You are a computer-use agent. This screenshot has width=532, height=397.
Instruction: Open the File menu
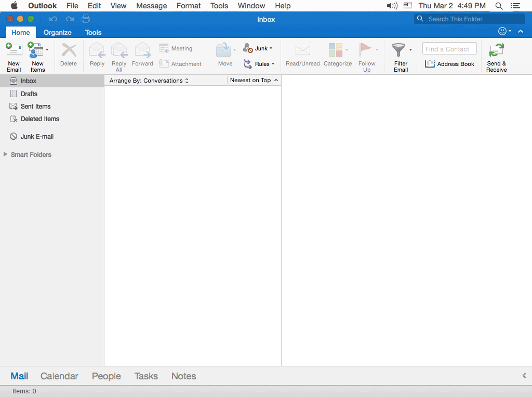[x=72, y=6]
